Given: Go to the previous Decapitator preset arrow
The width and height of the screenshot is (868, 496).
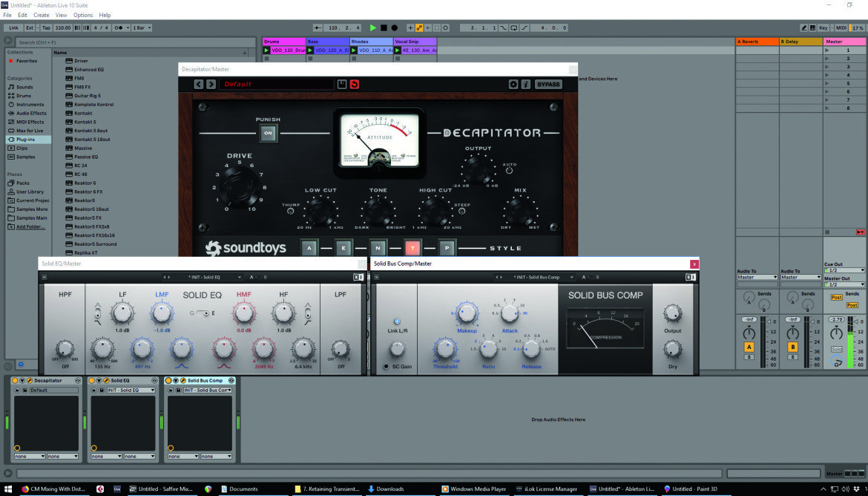Looking at the screenshot, I should coord(199,84).
